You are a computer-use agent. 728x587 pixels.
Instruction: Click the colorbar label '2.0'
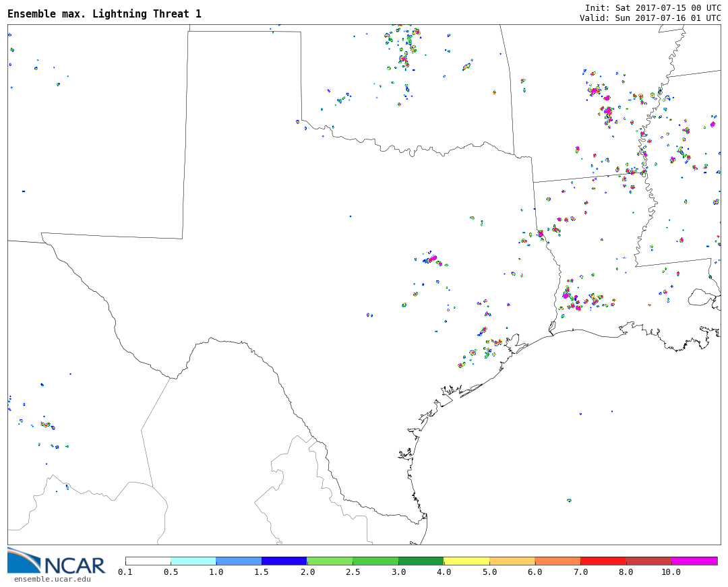pyautogui.click(x=307, y=572)
